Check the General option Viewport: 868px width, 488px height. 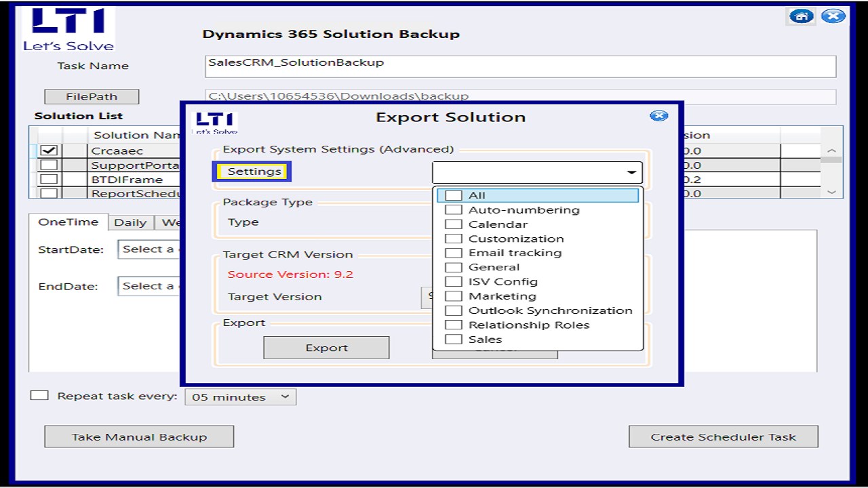click(454, 267)
